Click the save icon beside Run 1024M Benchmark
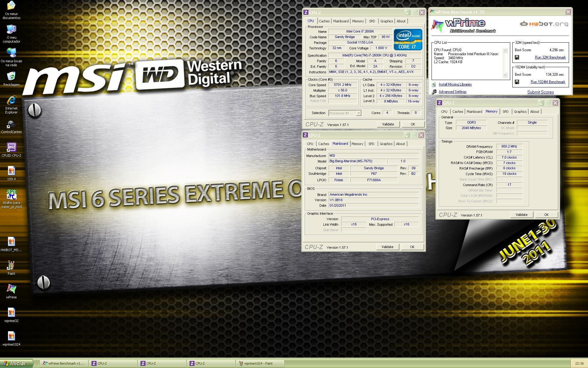588x368 pixels. click(517, 82)
